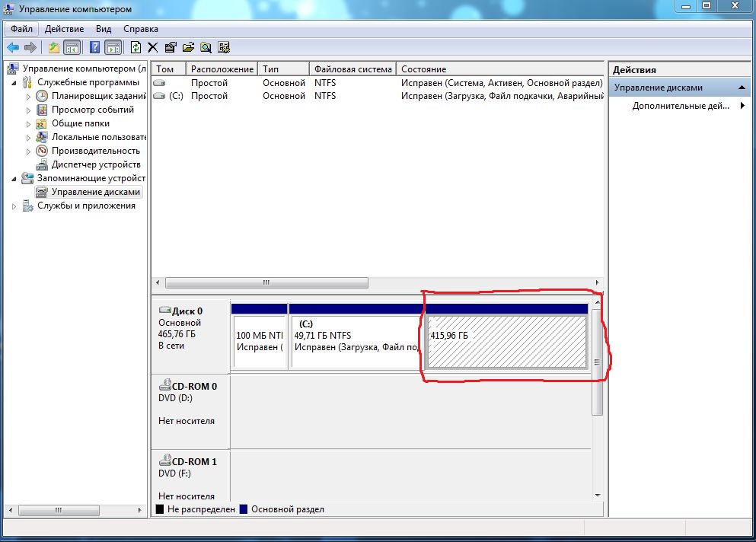756x542 pixels.
Task: Click the Properties toolbar icon
Action: pyautogui.click(x=171, y=47)
